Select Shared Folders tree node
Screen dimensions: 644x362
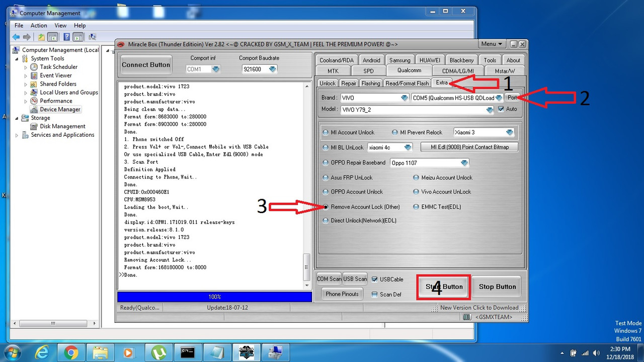coord(58,84)
